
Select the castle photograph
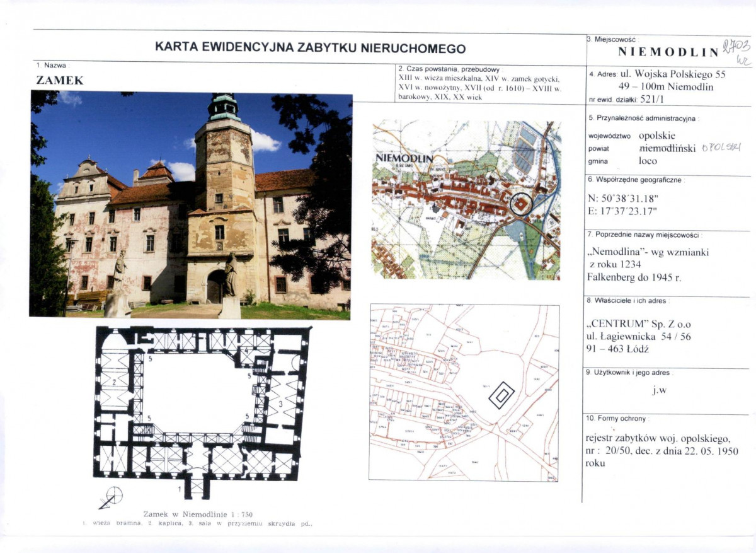point(190,204)
